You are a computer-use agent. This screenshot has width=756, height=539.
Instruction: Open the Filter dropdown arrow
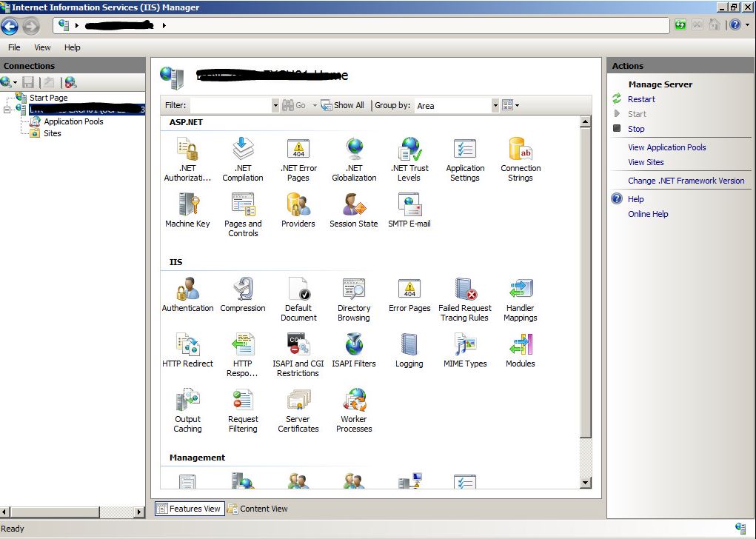275,105
